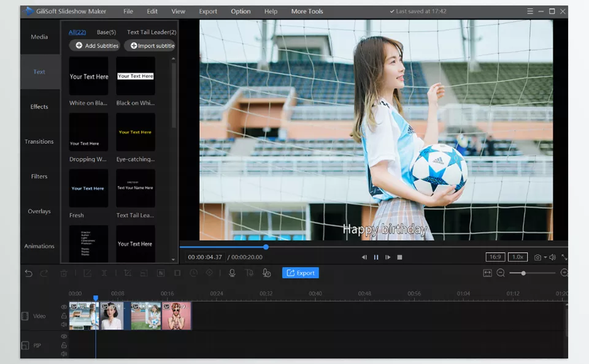Open the Option menu
The image size is (589, 364).
tap(241, 11)
